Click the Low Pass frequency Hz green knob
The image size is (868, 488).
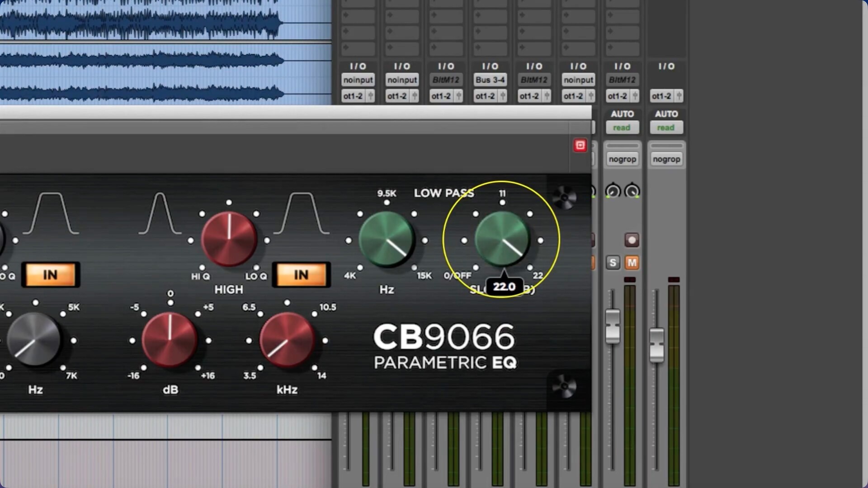pyautogui.click(x=387, y=239)
